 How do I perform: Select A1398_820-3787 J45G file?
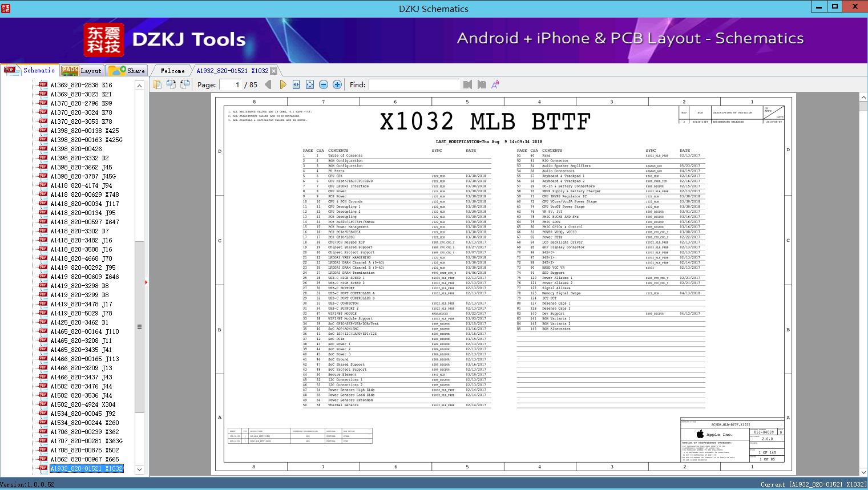(x=83, y=176)
